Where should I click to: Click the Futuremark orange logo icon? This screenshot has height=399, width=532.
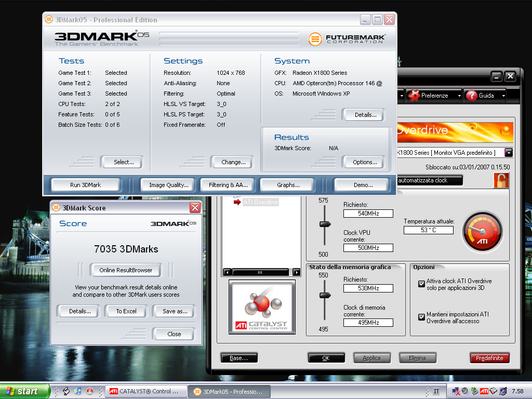(315, 39)
